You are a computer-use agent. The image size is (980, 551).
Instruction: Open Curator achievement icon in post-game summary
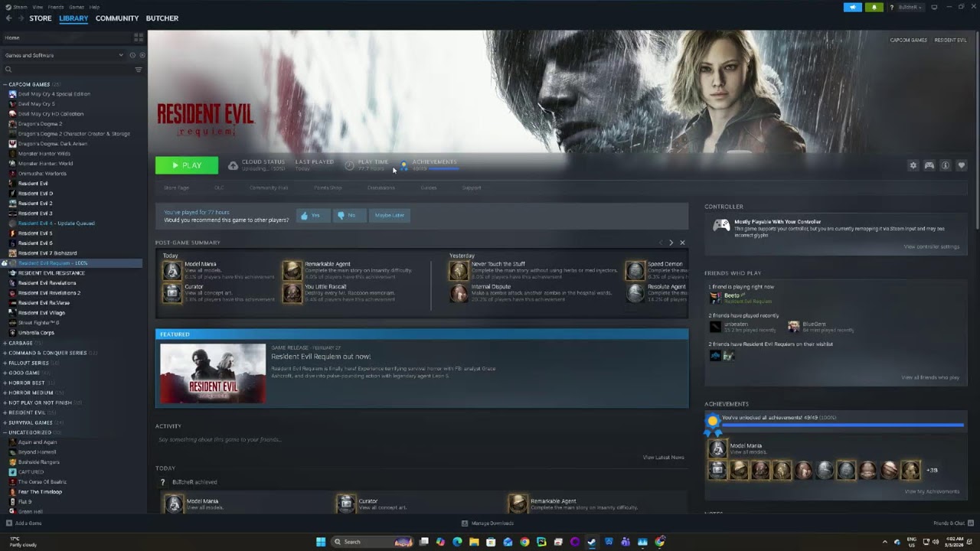pyautogui.click(x=172, y=293)
